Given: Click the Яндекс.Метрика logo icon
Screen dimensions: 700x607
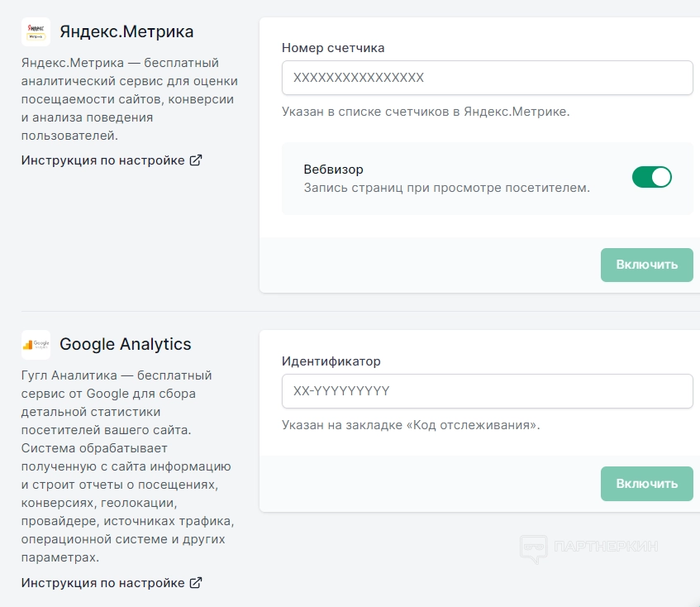Looking at the screenshot, I should tap(36, 32).
